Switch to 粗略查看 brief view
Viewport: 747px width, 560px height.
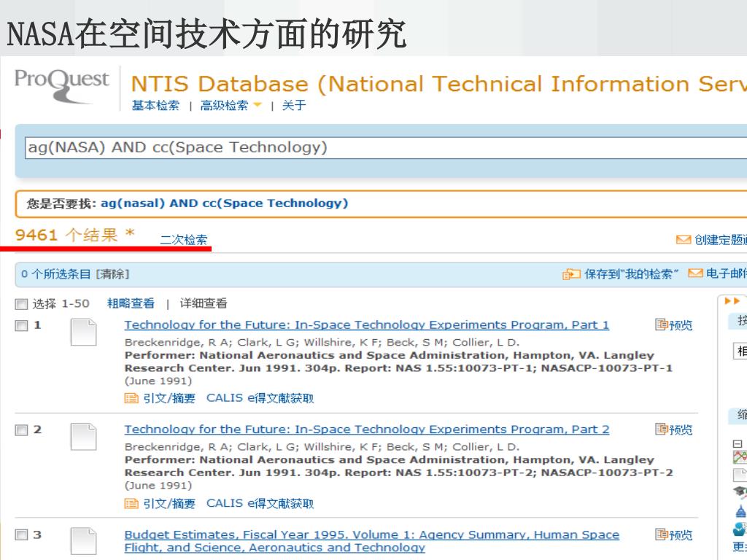(x=131, y=303)
